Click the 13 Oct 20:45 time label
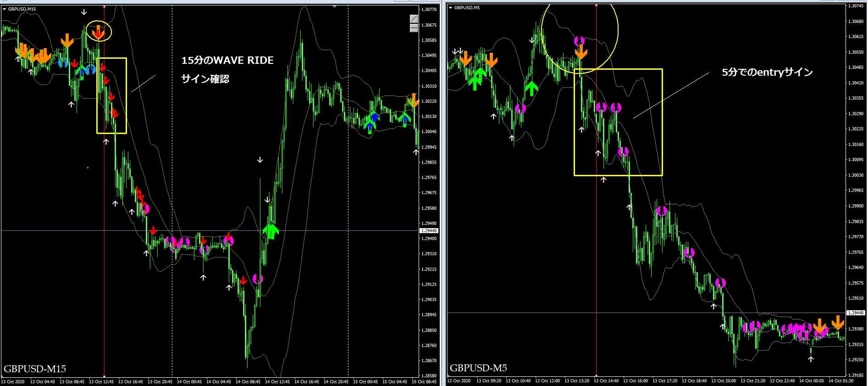Image resolution: width=868 pixels, height=386 pixels. pyautogui.click(x=160, y=382)
